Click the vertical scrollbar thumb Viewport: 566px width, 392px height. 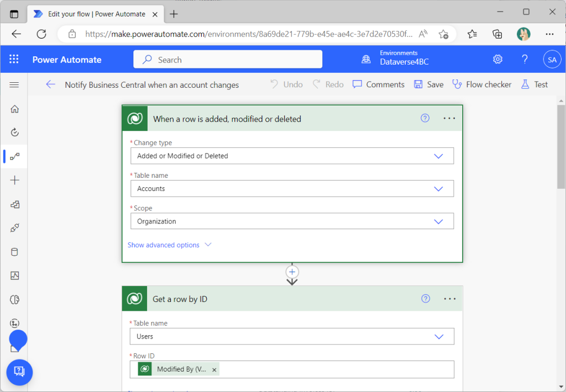coord(560,146)
